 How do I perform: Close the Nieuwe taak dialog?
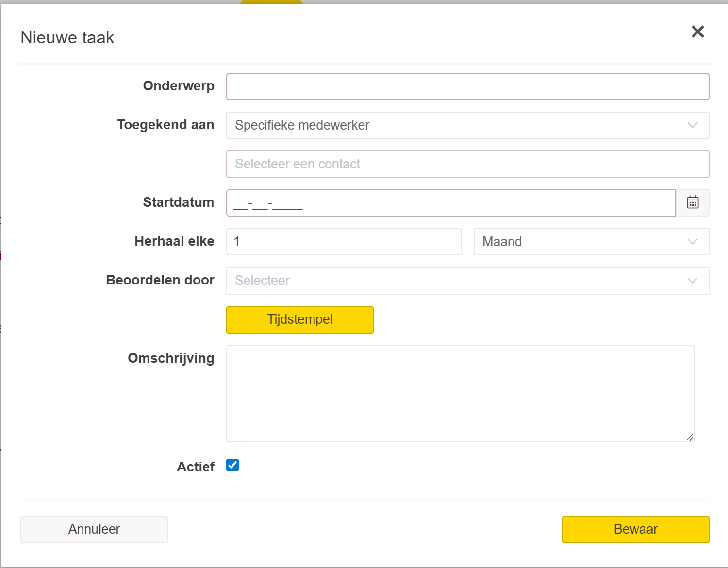tap(697, 32)
